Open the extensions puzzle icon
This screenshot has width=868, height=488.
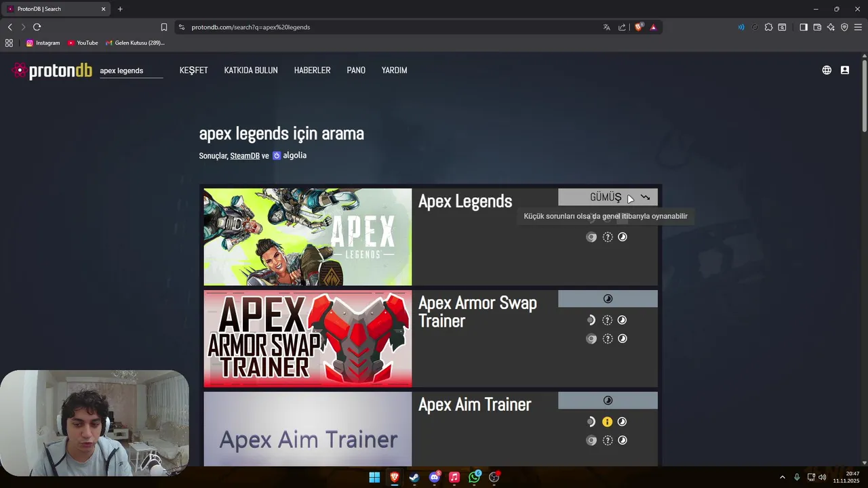click(768, 27)
